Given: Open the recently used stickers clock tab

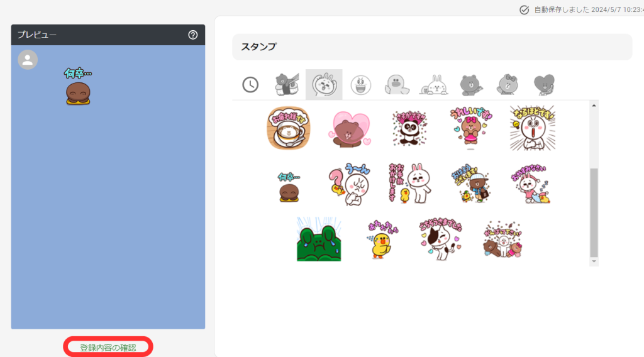Looking at the screenshot, I should 250,84.
